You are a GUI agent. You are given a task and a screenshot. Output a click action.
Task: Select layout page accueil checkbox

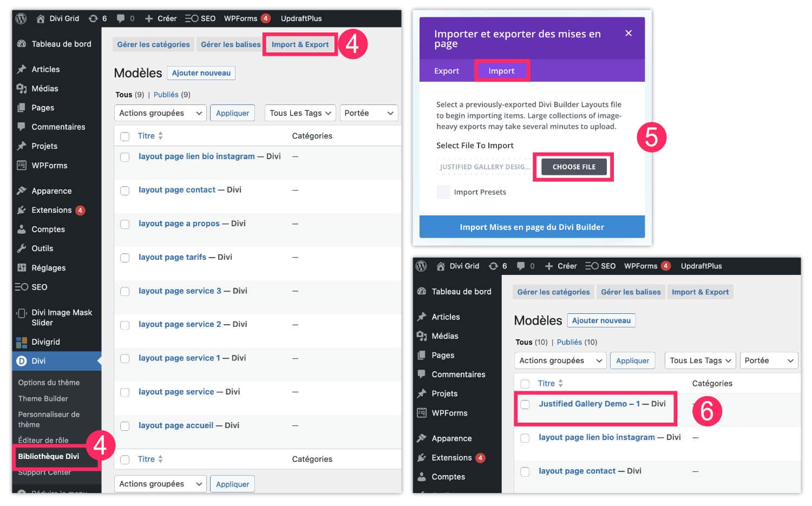[x=125, y=426]
